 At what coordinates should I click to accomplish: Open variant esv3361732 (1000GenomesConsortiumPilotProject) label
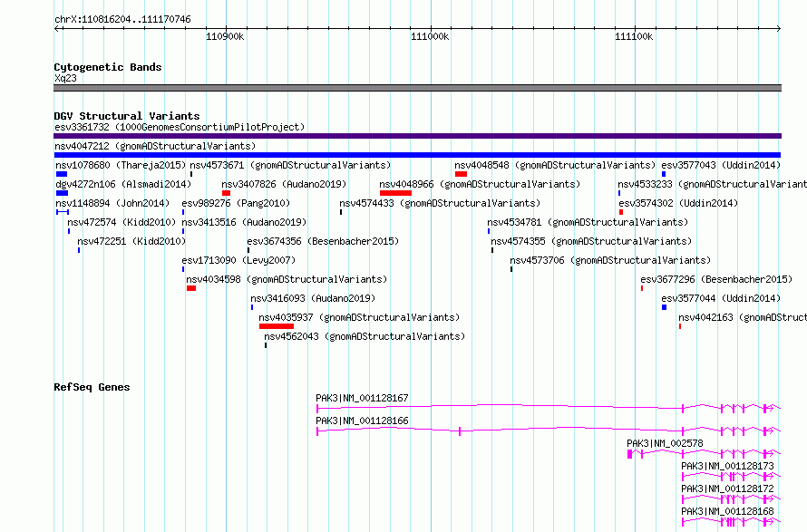click(x=180, y=127)
